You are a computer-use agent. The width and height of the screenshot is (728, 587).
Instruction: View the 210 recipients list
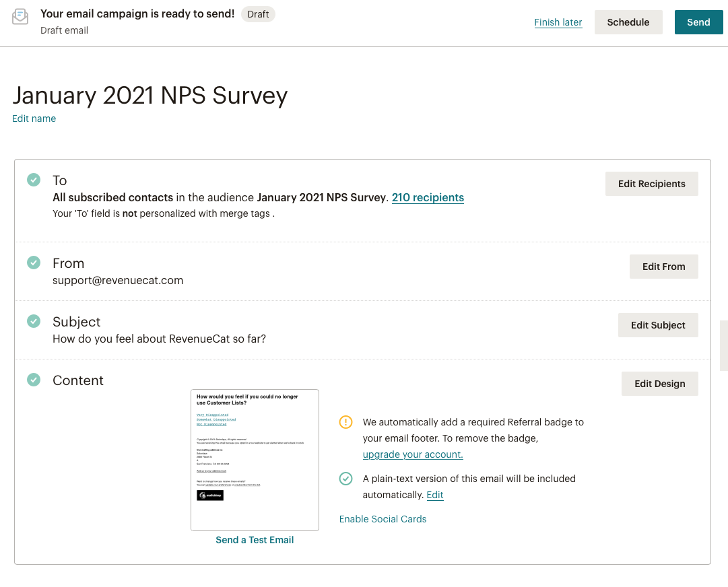click(x=428, y=198)
